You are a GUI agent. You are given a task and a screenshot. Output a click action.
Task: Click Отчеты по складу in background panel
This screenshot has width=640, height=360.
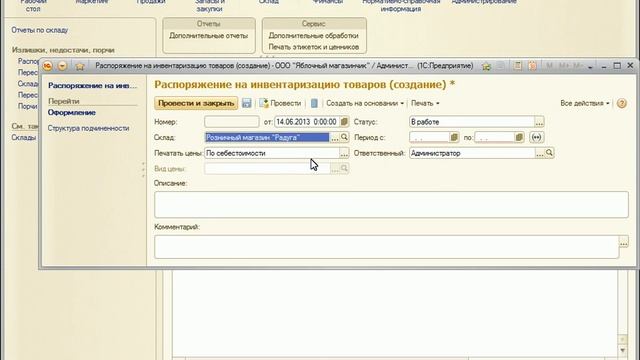[40, 30]
